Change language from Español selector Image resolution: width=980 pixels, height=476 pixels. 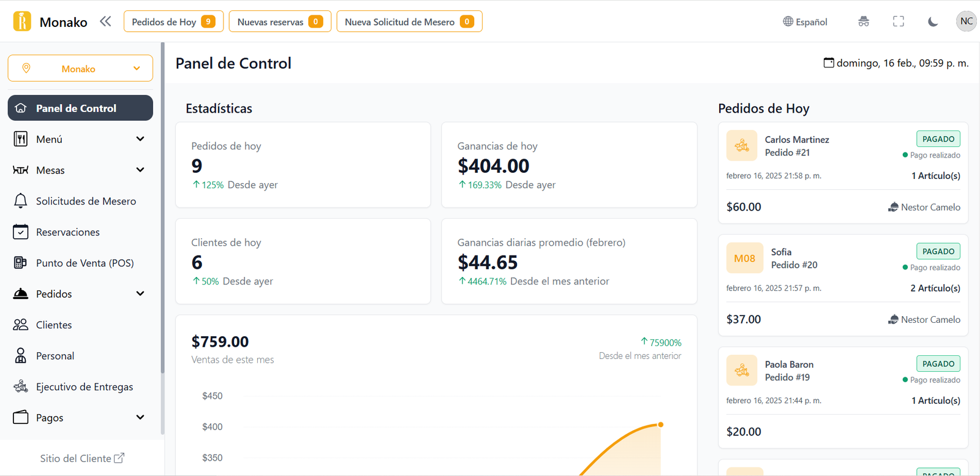tap(805, 21)
